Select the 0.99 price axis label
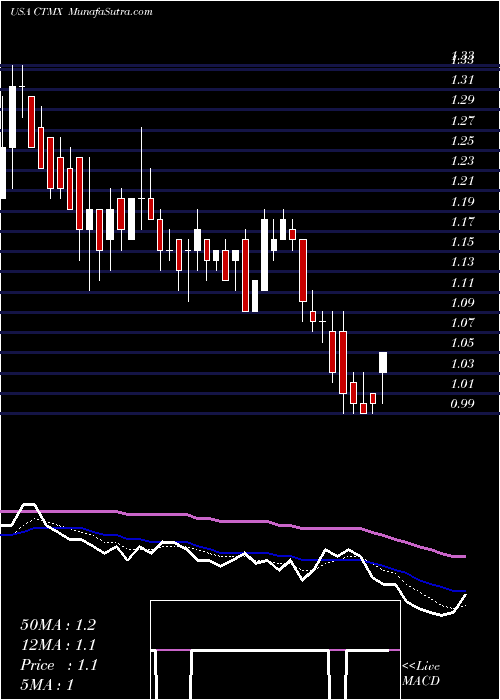Image resolution: width=500 pixels, height=700 pixels. click(462, 404)
